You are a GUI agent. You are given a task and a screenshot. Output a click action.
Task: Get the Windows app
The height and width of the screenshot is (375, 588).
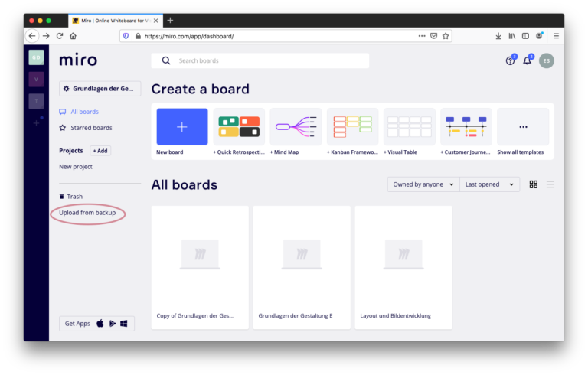tap(124, 323)
